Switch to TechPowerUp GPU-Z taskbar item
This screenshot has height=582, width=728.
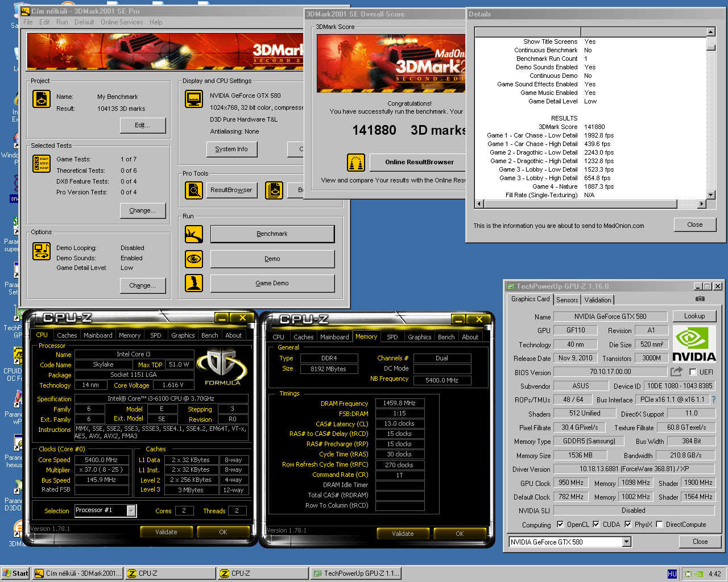click(x=355, y=573)
